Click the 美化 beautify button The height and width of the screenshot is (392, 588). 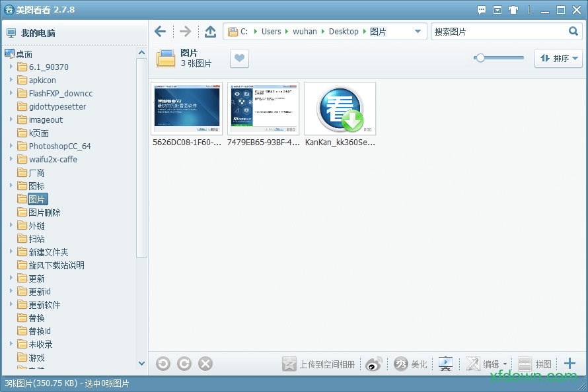(411, 364)
